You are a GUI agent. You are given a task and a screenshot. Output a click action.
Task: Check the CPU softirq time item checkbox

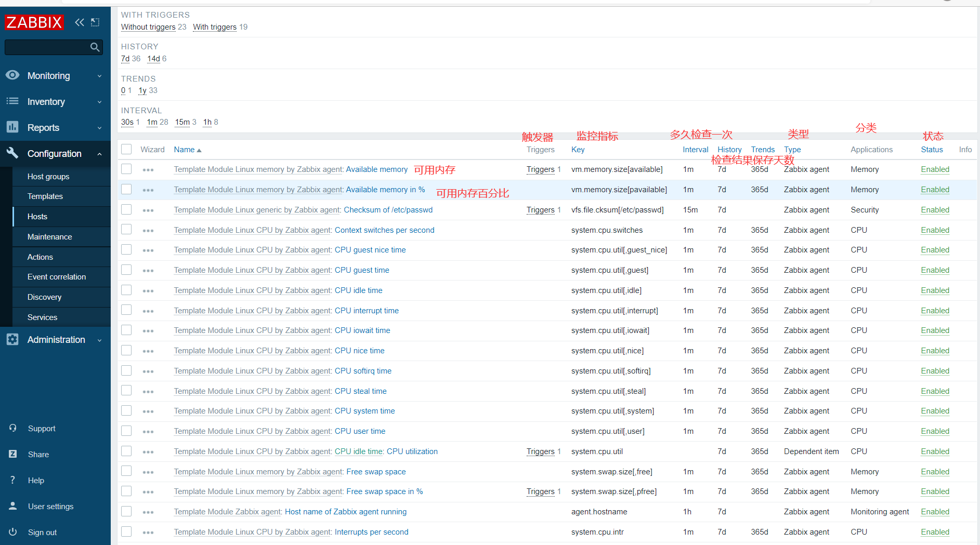tap(126, 370)
